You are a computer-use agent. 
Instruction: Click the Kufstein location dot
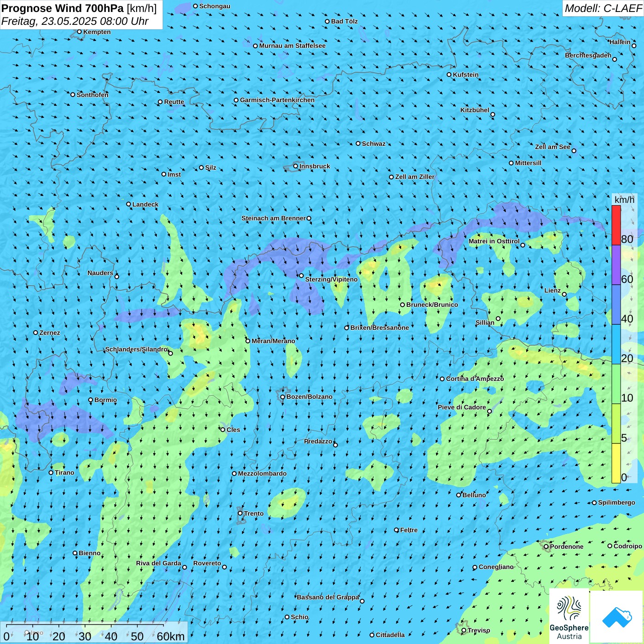tap(449, 75)
